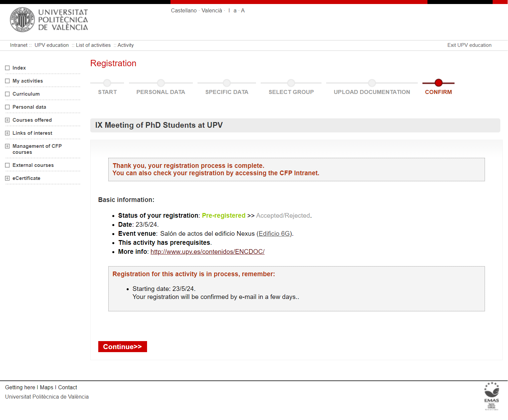This screenshot has width=508, height=420.
Task: Open the Edificio 6G venue link
Action: click(274, 234)
